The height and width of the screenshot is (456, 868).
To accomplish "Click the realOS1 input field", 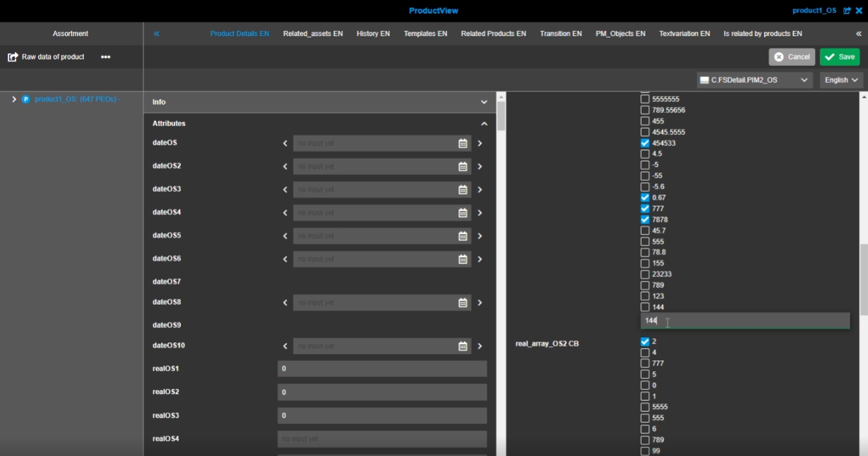I will (382, 369).
